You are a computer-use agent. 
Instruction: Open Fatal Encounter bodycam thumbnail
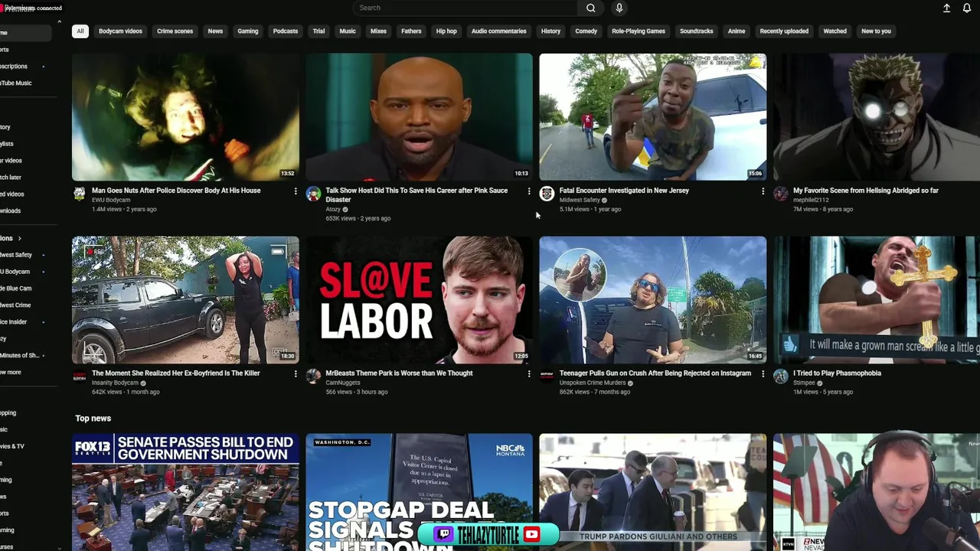(652, 117)
